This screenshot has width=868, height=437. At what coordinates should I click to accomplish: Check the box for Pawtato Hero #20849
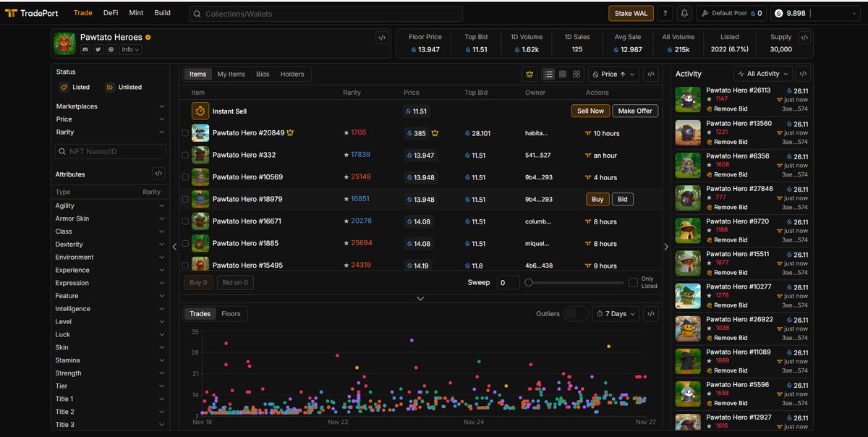click(x=185, y=133)
